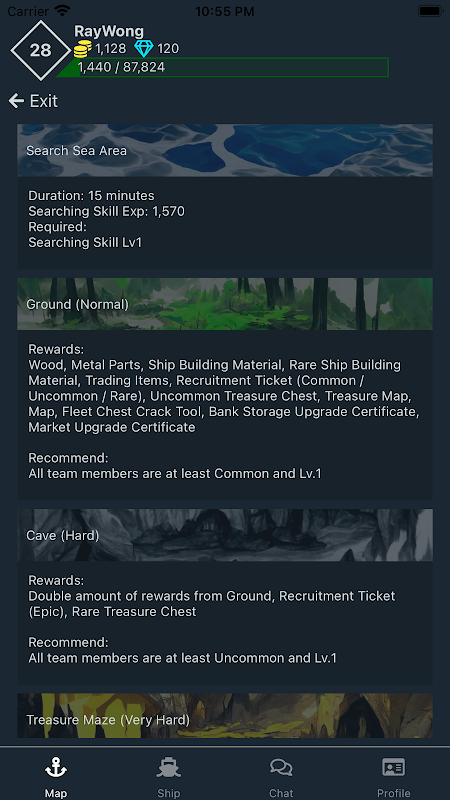Open the Chat bubbles icon
450x800 pixels.
(281, 767)
